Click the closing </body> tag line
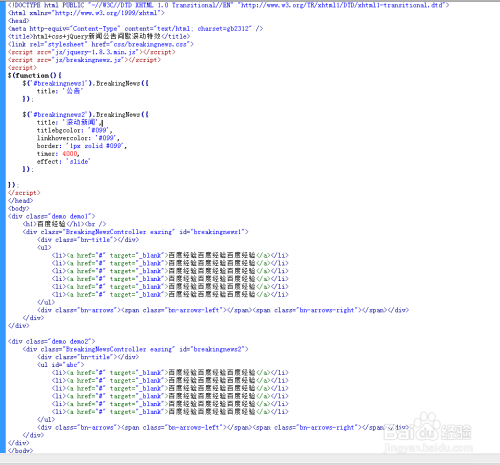The height and width of the screenshot is (465, 500). pyautogui.click(x=20, y=450)
